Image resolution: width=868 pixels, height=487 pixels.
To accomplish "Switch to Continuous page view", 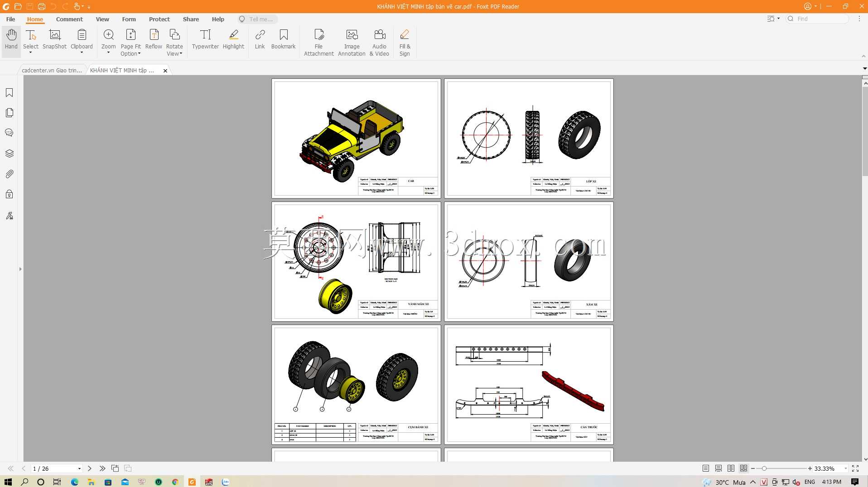I will [x=719, y=468].
